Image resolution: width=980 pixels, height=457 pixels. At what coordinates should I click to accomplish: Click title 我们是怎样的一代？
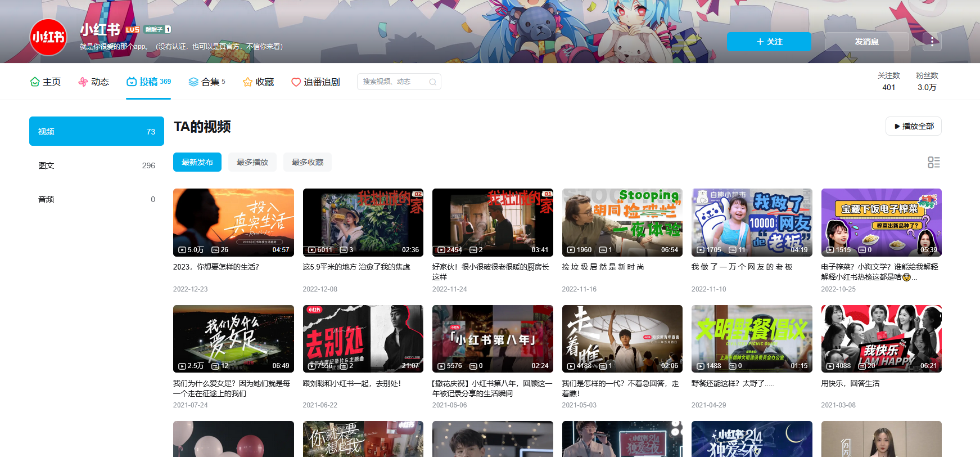[x=621, y=388]
